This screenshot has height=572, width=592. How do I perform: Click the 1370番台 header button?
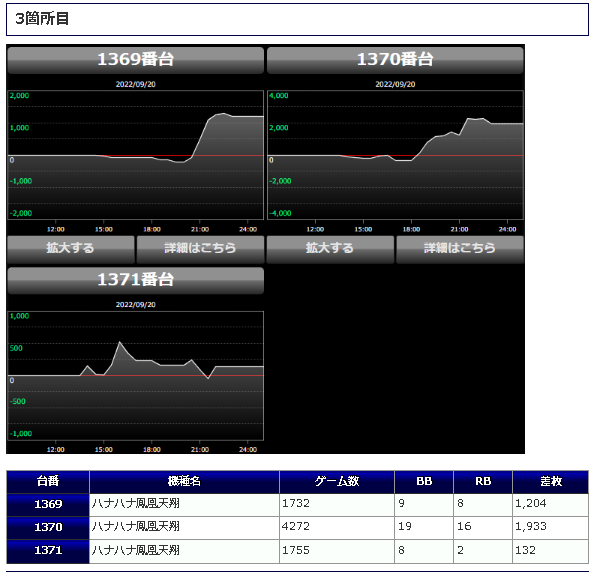click(x=395, y=60)
